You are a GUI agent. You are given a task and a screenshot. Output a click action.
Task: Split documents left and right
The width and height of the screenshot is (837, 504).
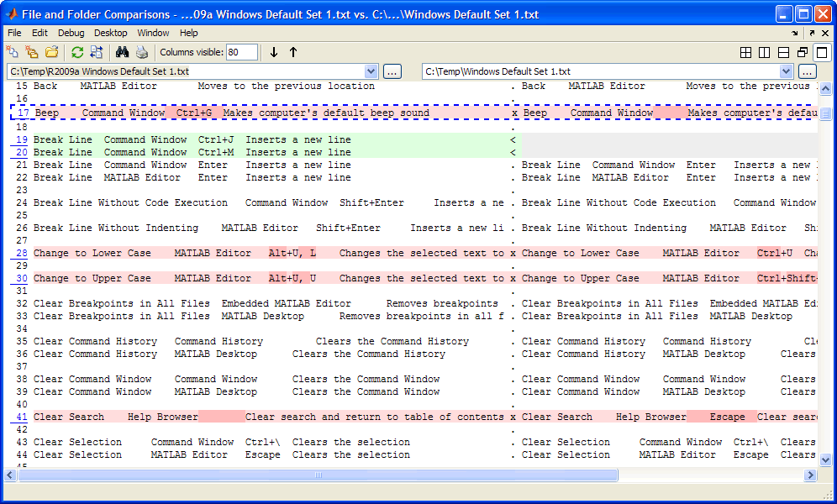pyautogui.click(x=764, y=52)
